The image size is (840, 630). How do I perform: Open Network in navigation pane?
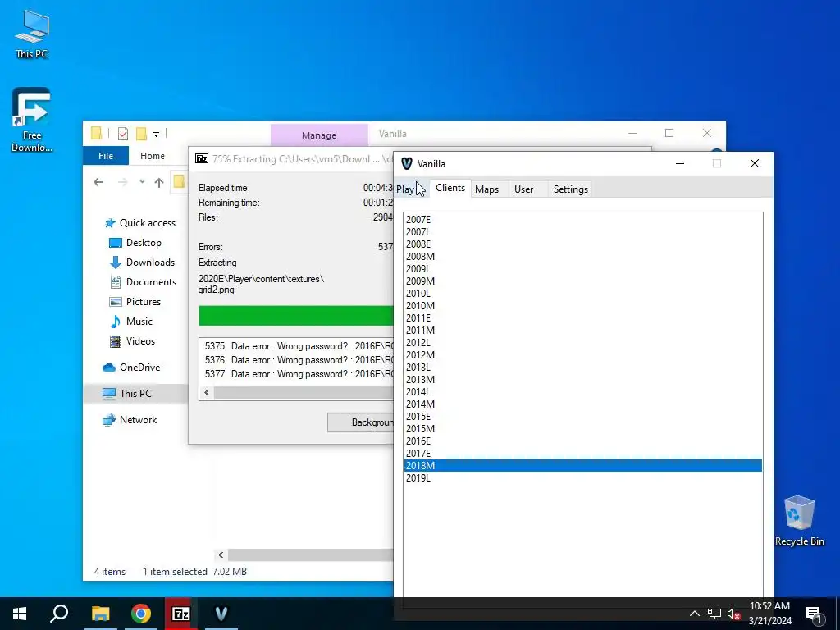pyautogui.click(x=130, y=420)
